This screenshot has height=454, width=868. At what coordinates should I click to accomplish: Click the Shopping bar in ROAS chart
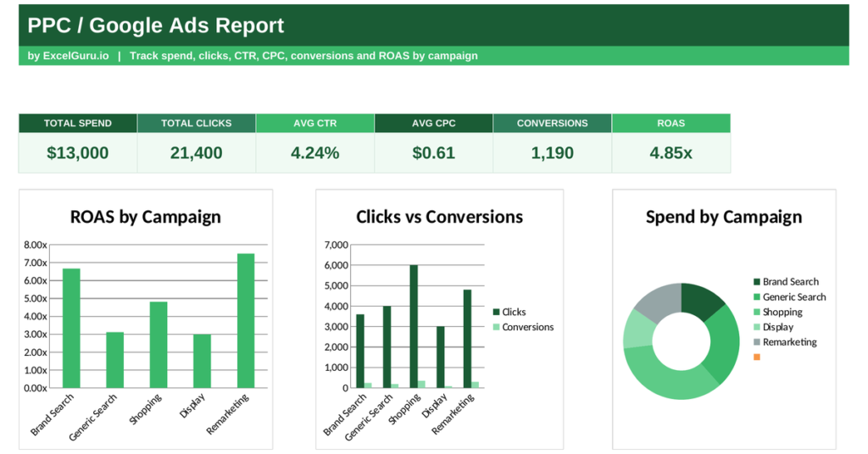(x=159, y=345)
